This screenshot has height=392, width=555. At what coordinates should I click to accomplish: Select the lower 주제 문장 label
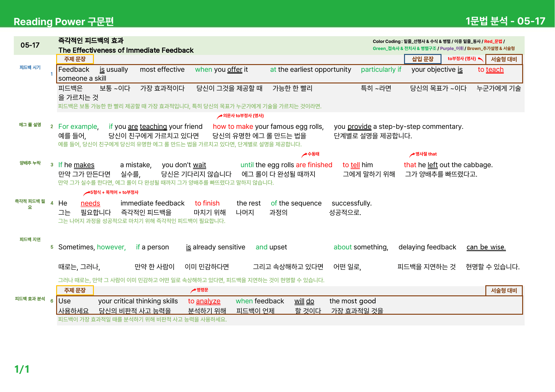(75, 290)
